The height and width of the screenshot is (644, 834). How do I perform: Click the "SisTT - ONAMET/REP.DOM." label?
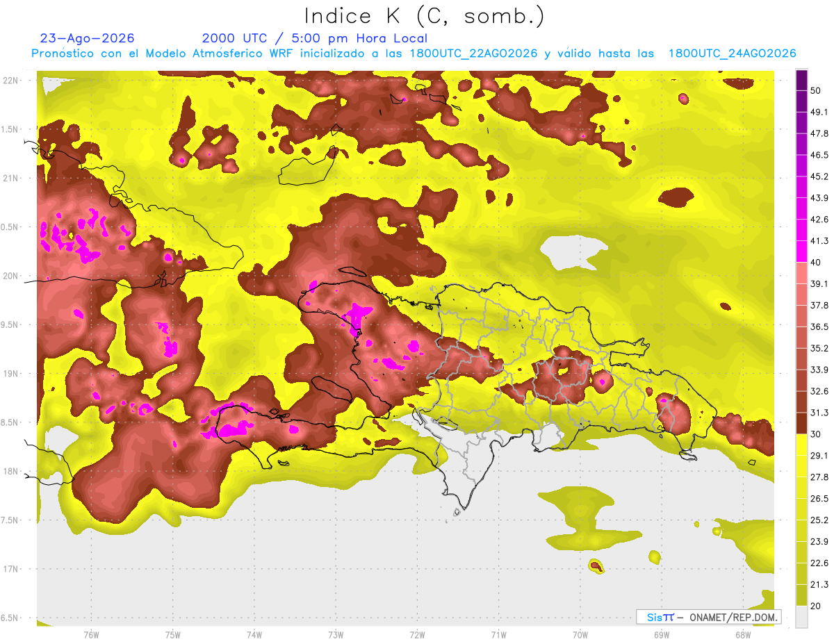point(708,617)
